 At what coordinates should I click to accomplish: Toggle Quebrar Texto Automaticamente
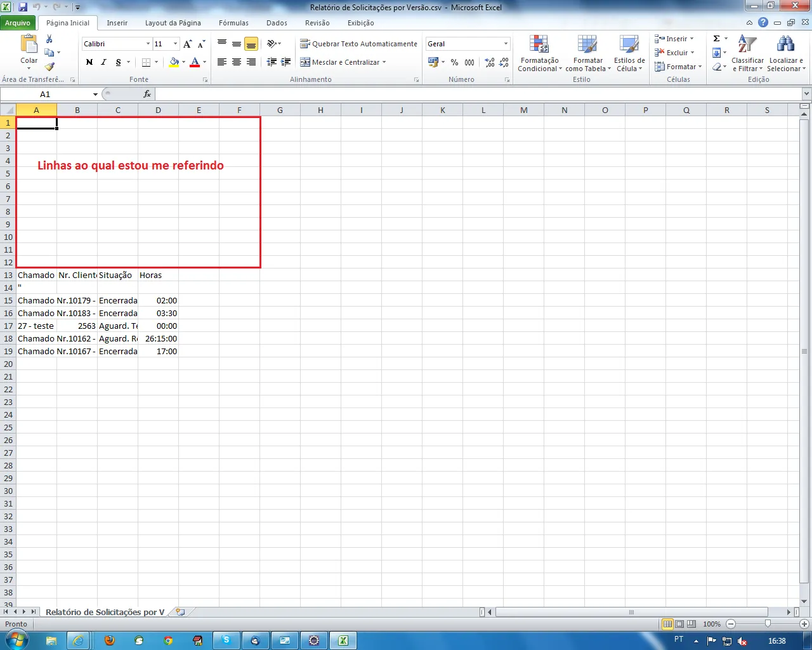pos(359,44)
